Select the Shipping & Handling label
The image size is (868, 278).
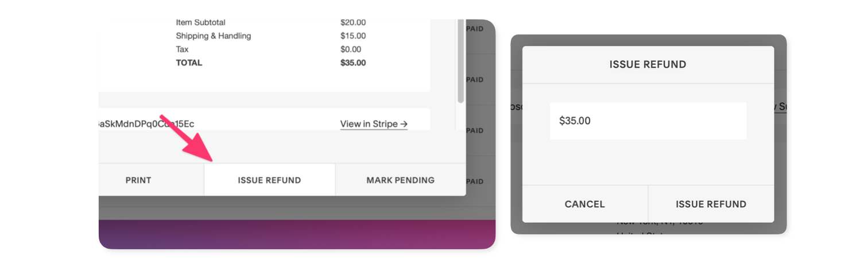[213, 36]
